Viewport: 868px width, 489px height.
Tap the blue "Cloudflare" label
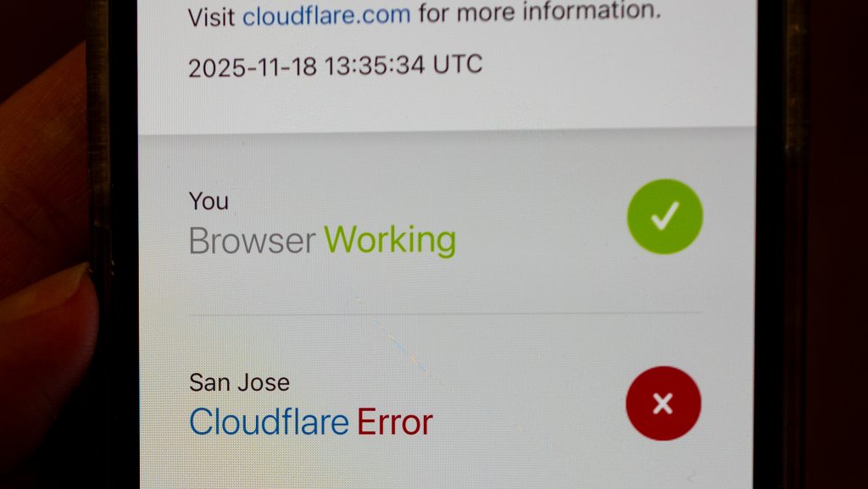[269, 421]
